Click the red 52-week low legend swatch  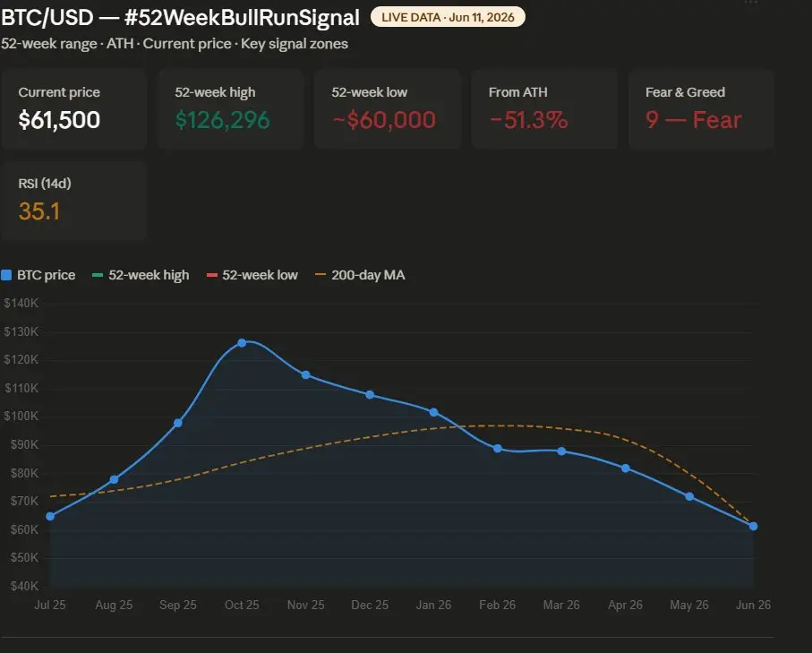tap(212, 275)
